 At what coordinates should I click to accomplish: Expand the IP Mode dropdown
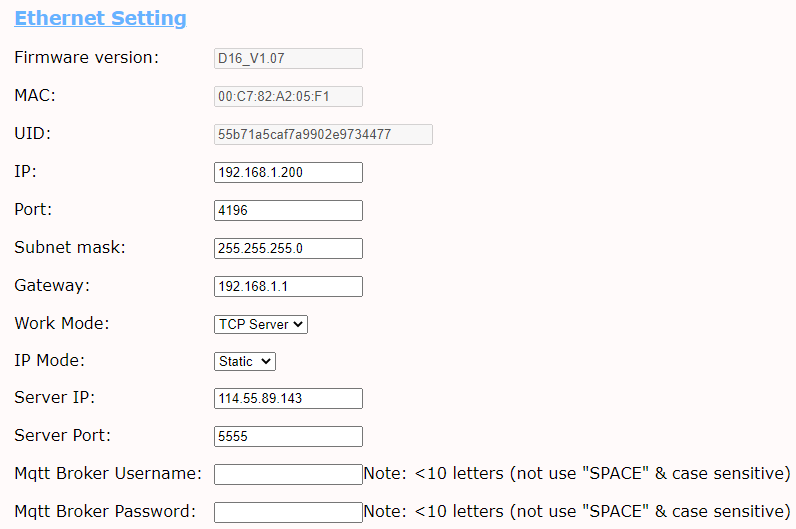pos(245,361)
